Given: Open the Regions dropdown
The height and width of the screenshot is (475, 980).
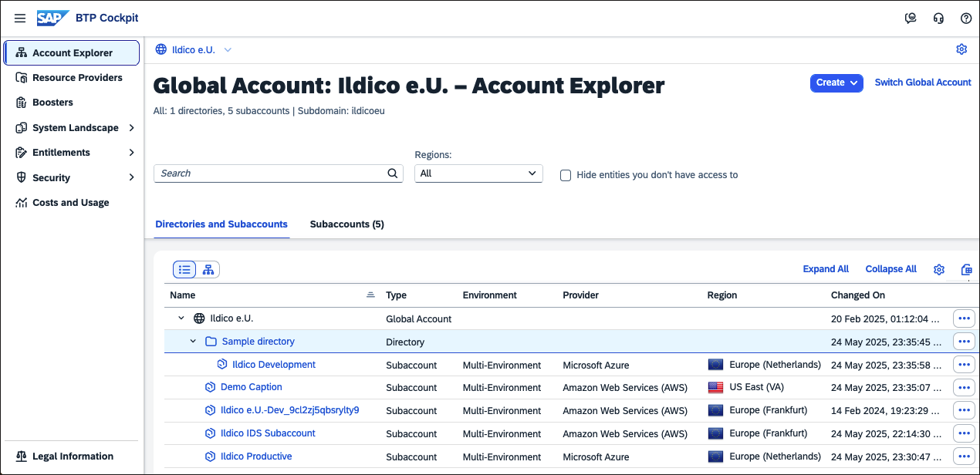Looking at the screenshot, I should click(478, 173).
